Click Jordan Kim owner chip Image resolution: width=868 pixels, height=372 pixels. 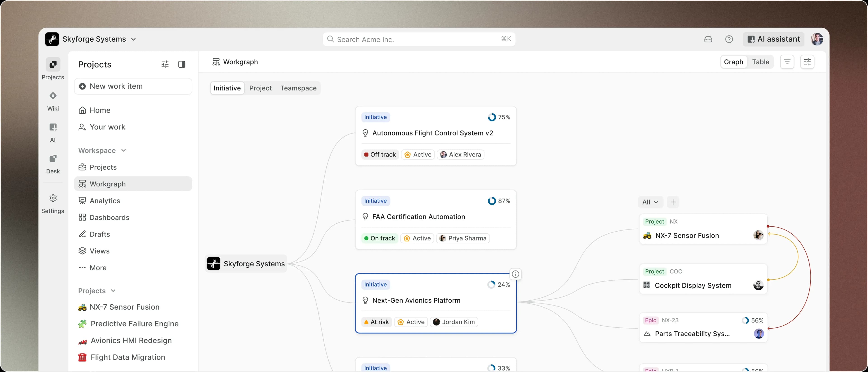[454, 322]
